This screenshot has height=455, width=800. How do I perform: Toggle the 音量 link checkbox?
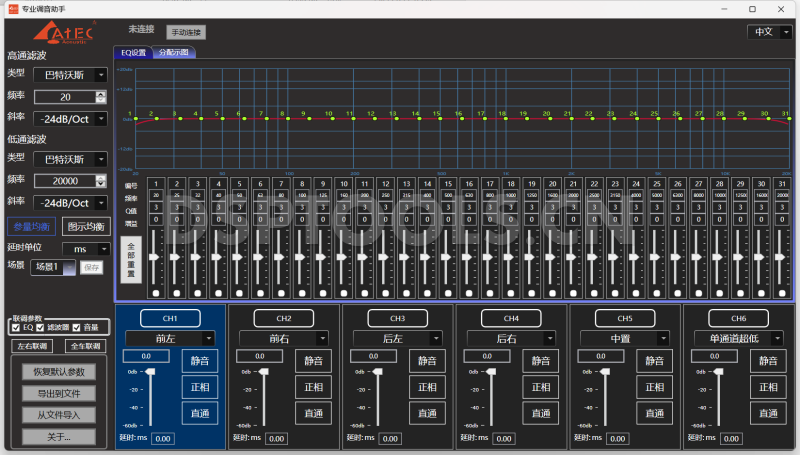click(76, 327)
